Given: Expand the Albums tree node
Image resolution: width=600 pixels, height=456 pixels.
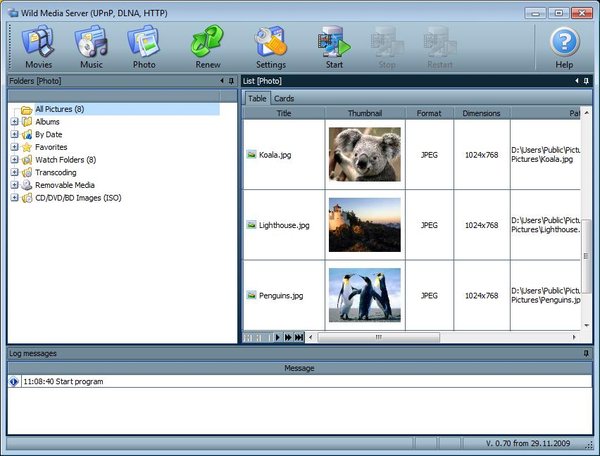Looking at the screenshot, I should coord(14,122).
